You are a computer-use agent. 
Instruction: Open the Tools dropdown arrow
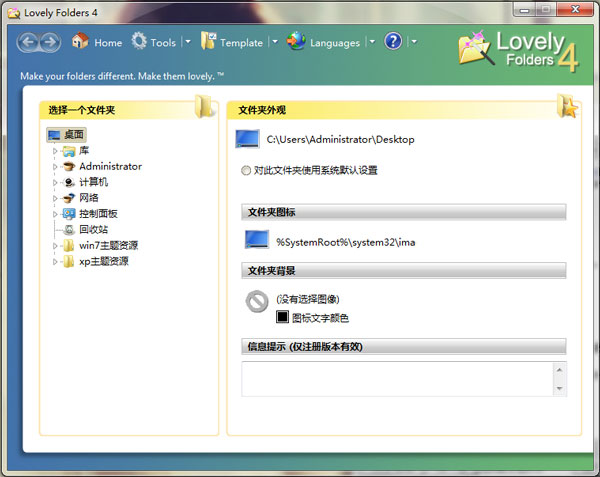[188, 41]
